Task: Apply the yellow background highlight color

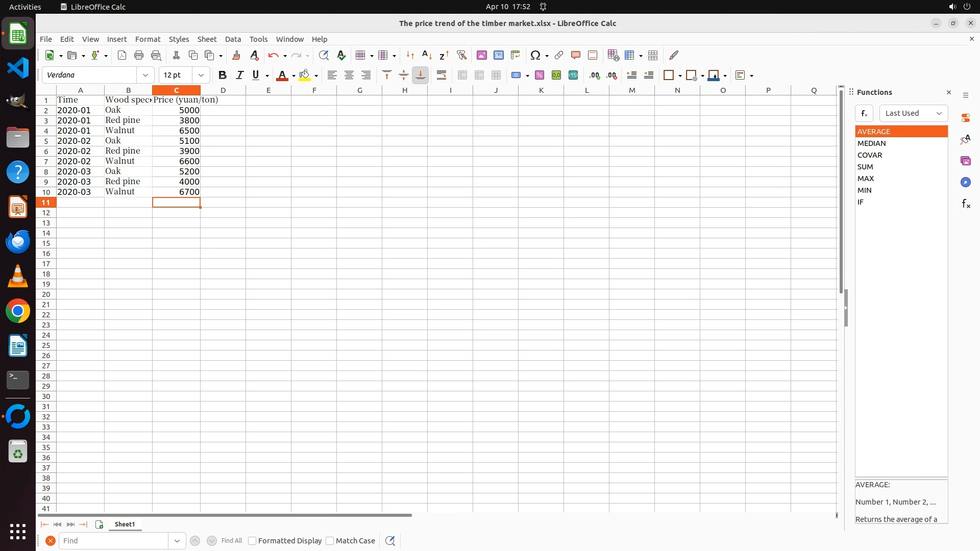Action: tap(305, 75)
